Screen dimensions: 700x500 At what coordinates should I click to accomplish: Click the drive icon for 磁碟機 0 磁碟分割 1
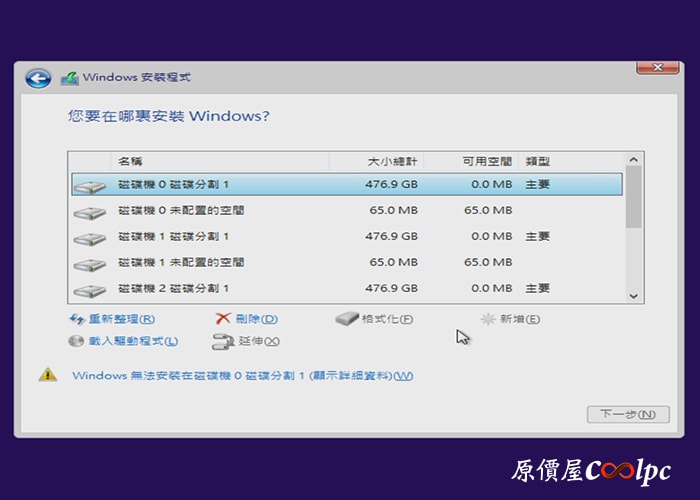[90, 186]
